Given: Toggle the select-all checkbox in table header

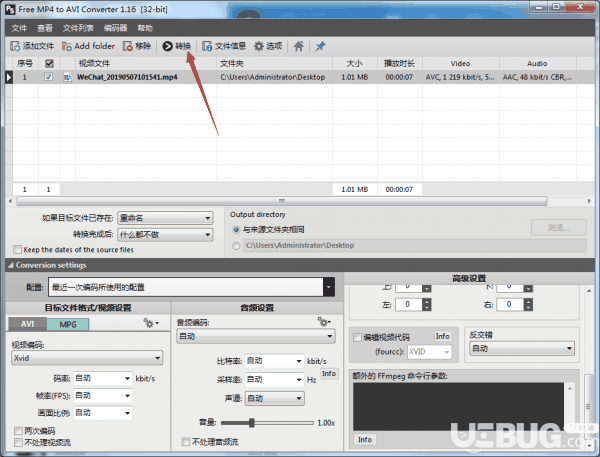Looking at the screenshot, I should 49,64.
